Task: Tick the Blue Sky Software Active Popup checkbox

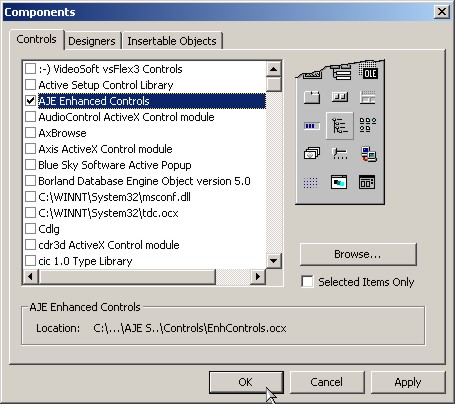Action: [30, 165]
